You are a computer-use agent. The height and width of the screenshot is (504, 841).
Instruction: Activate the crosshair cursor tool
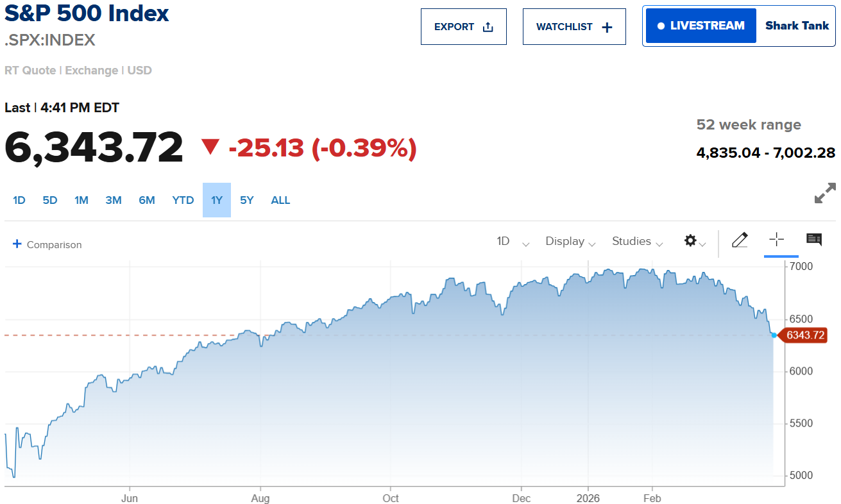coord(777,240)
